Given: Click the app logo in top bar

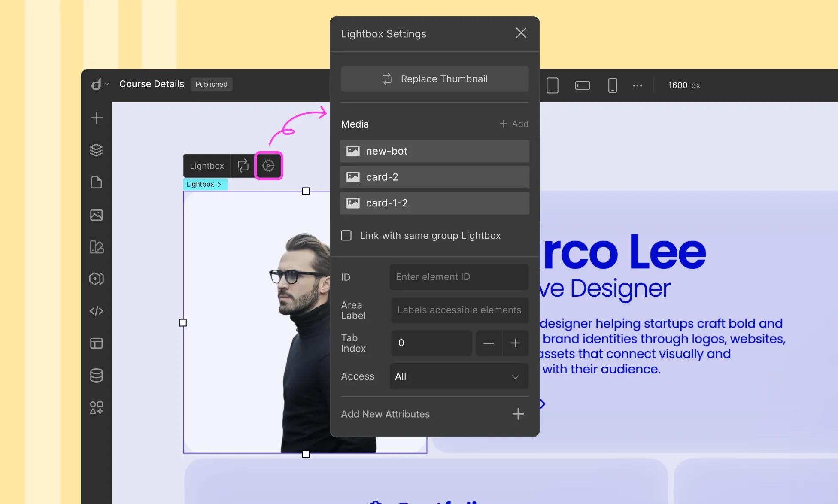Looking at the screenshot, I should coord(96,84).
